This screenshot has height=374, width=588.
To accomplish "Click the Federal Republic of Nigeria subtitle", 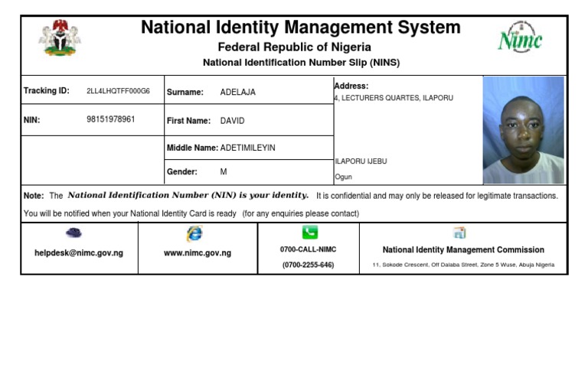I will click(x=294, y=47).
